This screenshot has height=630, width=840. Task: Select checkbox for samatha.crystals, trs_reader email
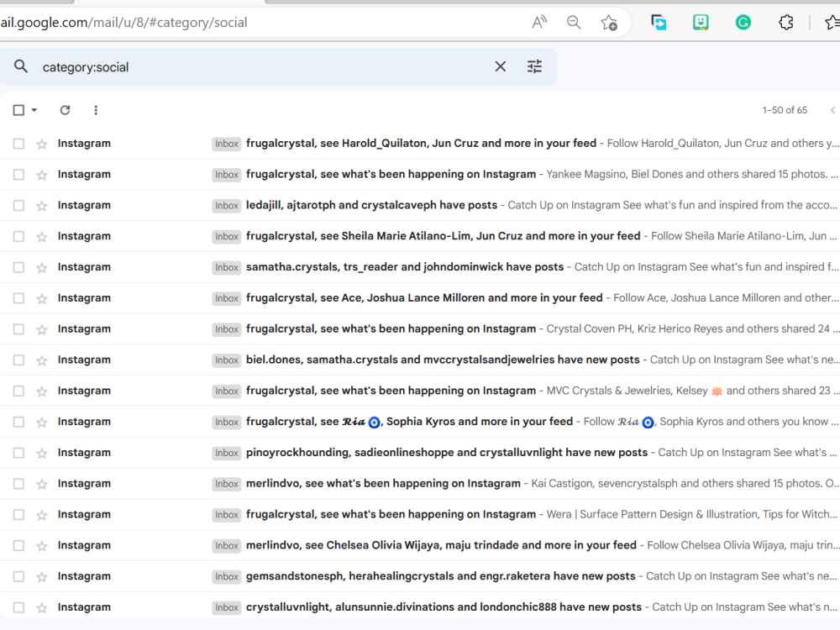[x=18, y=267]
